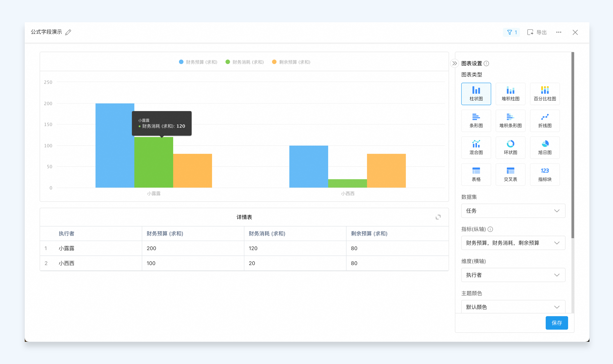Toggle 财务消耗 (求和) legend series
Viewport: 613px width, 364px height.
point(245,62)
